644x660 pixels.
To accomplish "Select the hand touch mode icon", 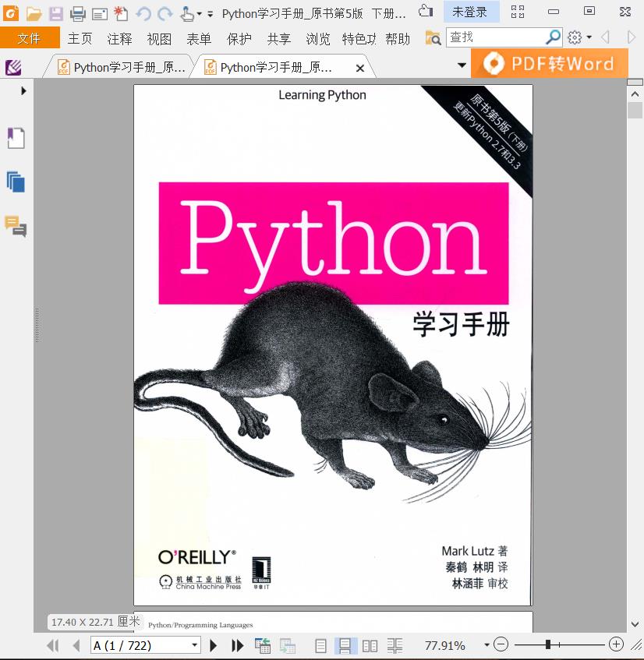I will (x=187, y=14).
